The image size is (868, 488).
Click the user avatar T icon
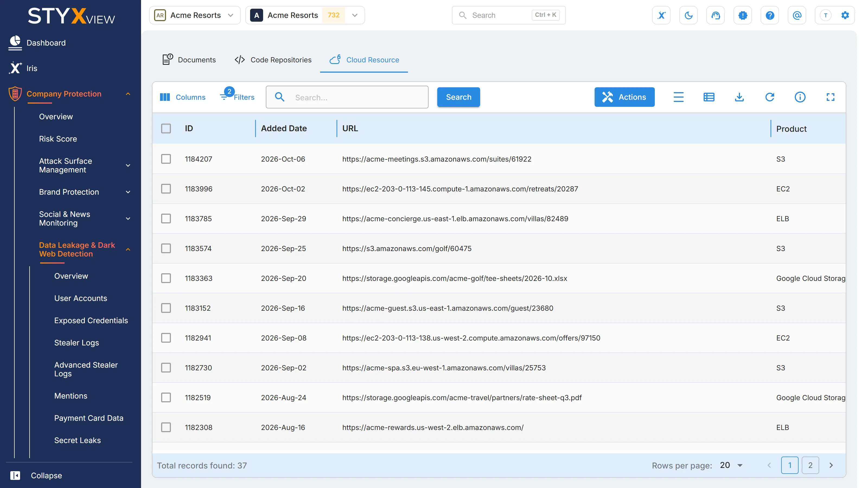(x=825, y=15)
